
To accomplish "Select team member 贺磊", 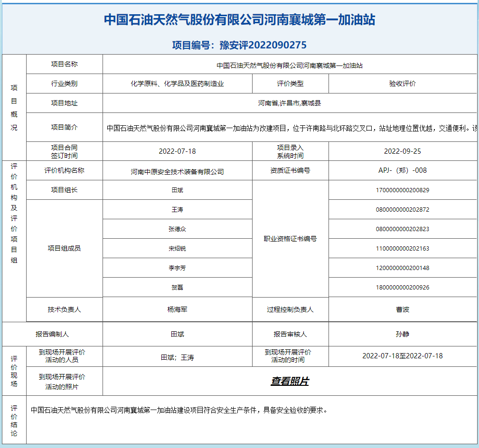I will (177, 288).
